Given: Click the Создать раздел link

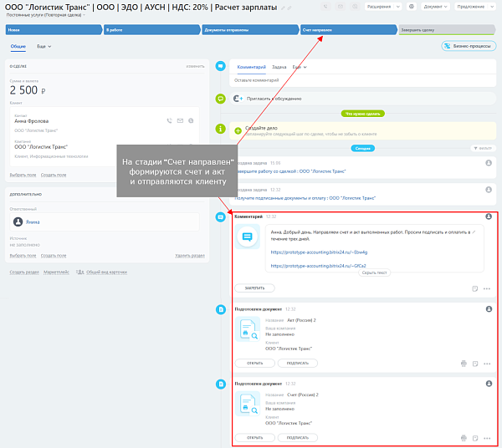Looking at the screenshot, I should pos(24,272).
